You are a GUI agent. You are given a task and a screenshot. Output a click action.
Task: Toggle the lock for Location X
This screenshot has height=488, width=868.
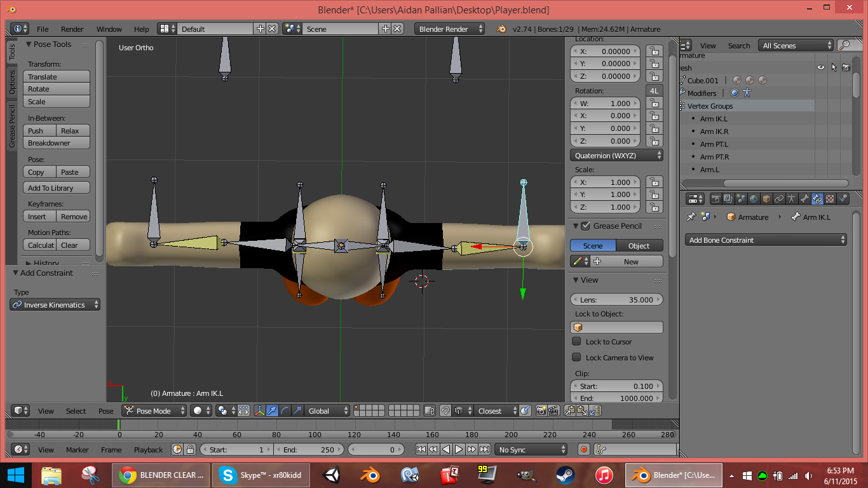[654, 51]
